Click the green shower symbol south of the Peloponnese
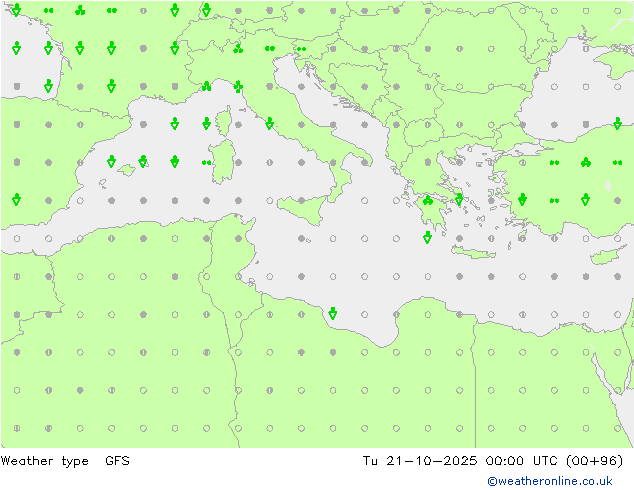Screen dimensions: 634x490 pos(427,237)
